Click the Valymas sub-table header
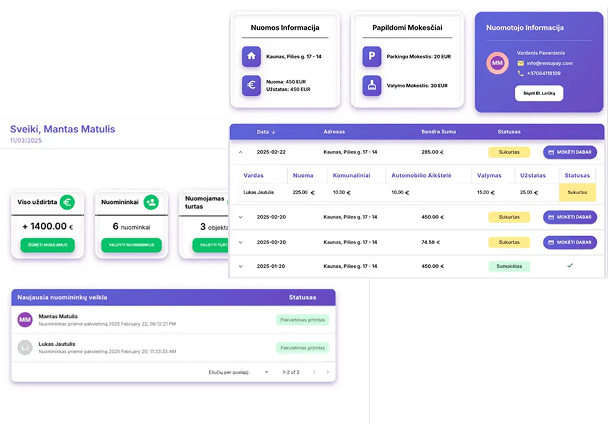Image resolution: width=612 pixels, height=424 pixels. [x=489, y=176]
